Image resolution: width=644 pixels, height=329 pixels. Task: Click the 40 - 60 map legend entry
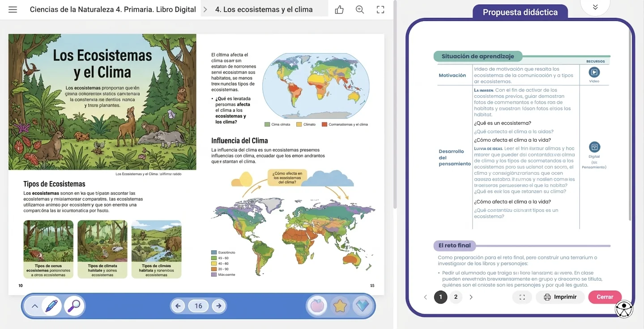pos(220,264)
